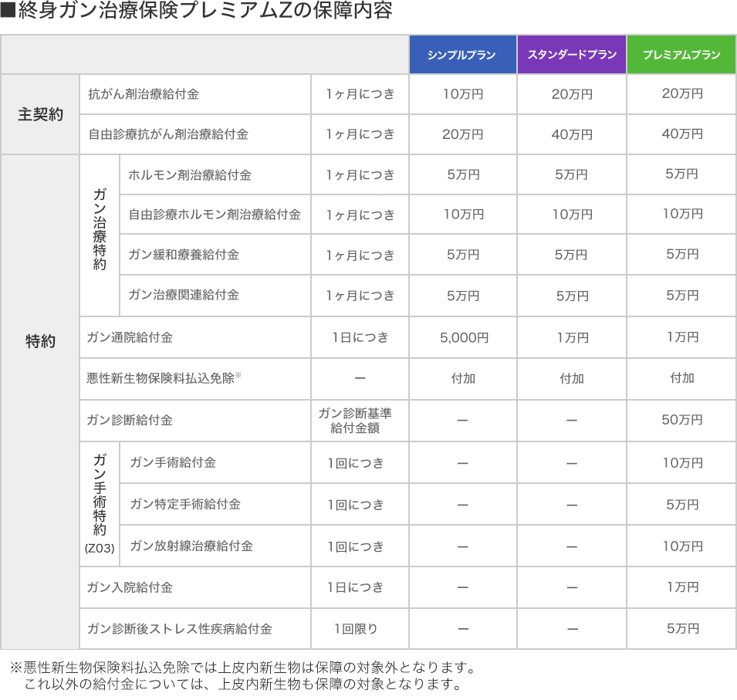This screenshot has height=700, width=737.
Task: Click the vertical ガン治療特約 group label
Action: click(x=100, y=229)
